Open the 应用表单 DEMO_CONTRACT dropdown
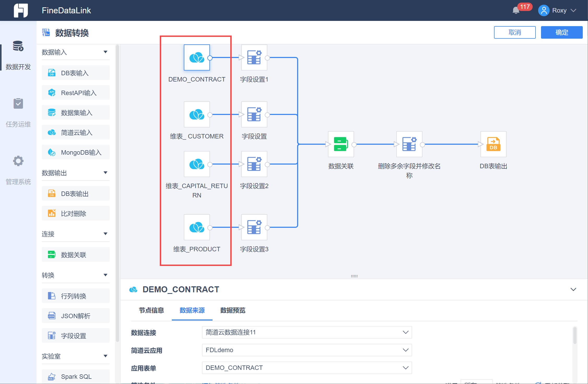The width and height of the screenshot is (588, 384). 307,368
